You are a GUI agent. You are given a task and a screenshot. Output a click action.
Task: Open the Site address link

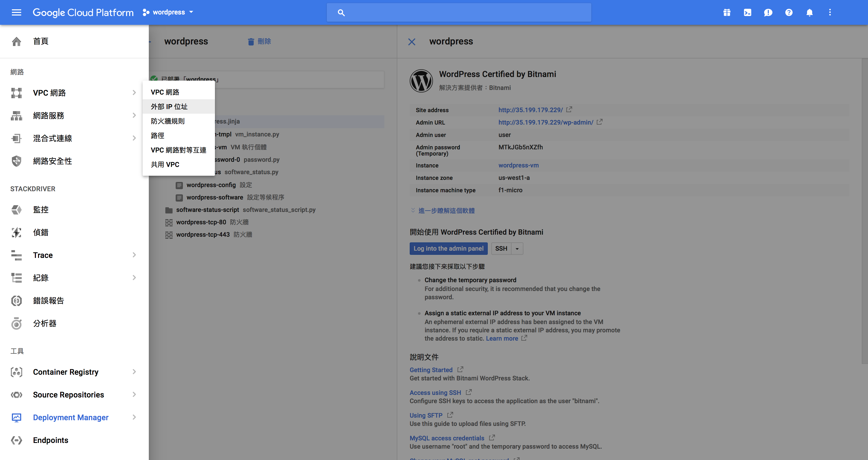(x=530, y=110)
